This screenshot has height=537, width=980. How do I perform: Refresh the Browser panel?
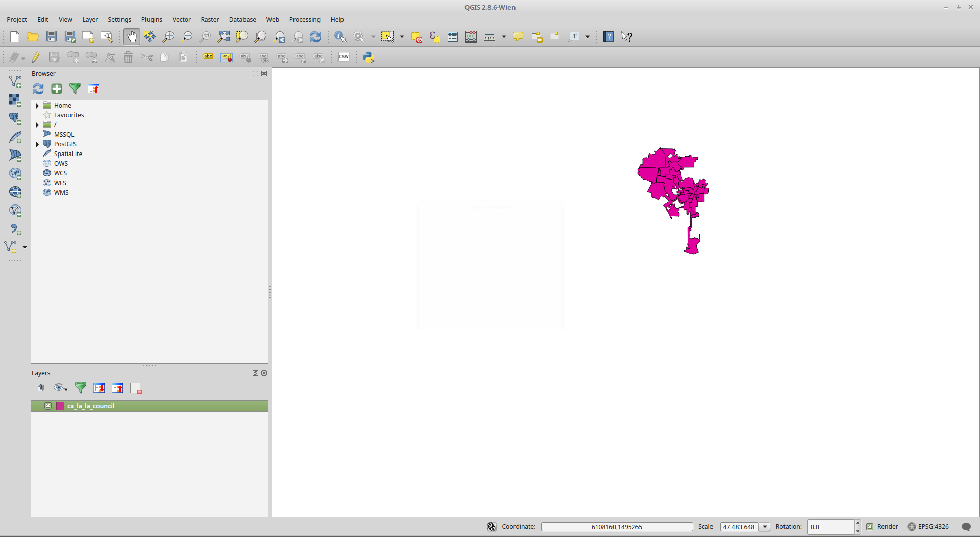click(x=38, y=89)
